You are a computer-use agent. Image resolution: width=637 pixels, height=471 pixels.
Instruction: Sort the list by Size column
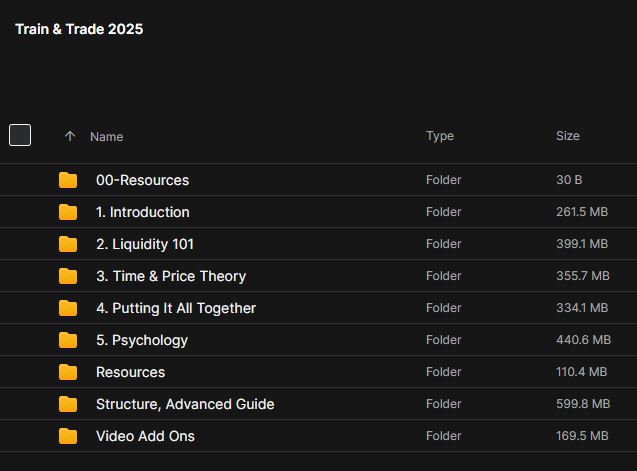tap(568, 136)
